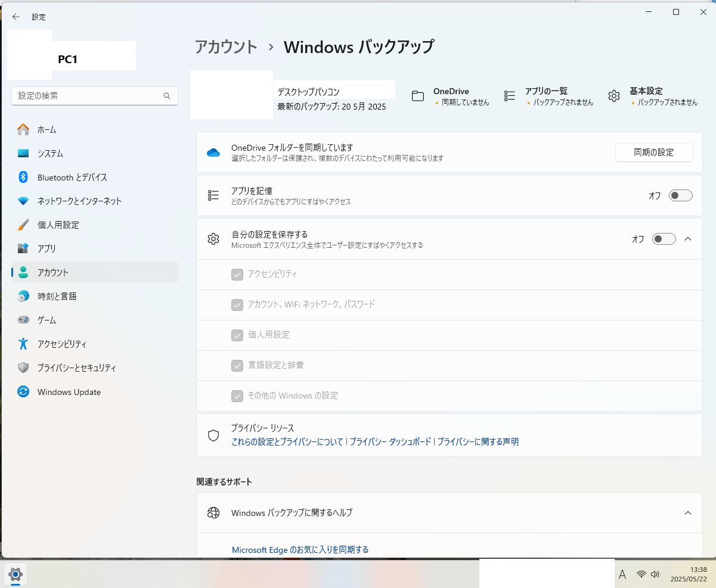This screenshot has width=716, height=588.
Task: Open プライバシーに関する声明 link
Action: click(478, 442)
